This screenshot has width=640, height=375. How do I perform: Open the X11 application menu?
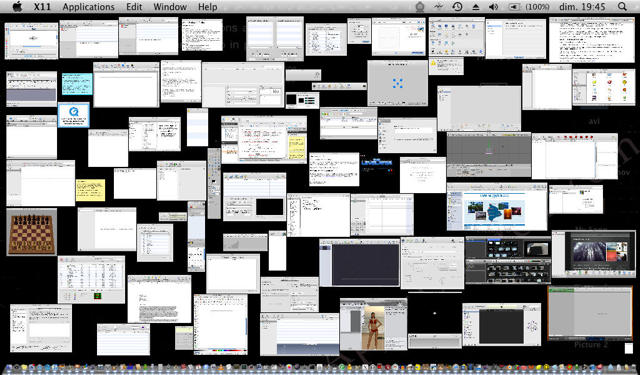42,7
